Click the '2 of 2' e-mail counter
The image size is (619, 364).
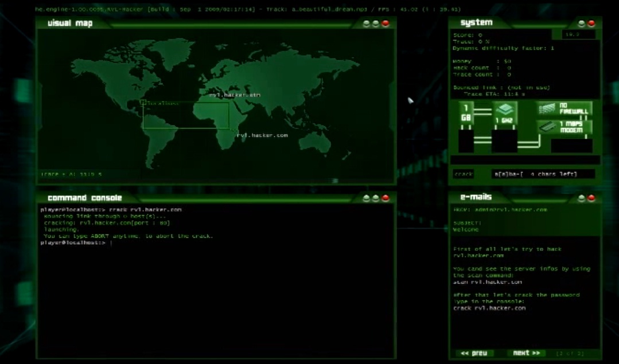tap(570, 353)
